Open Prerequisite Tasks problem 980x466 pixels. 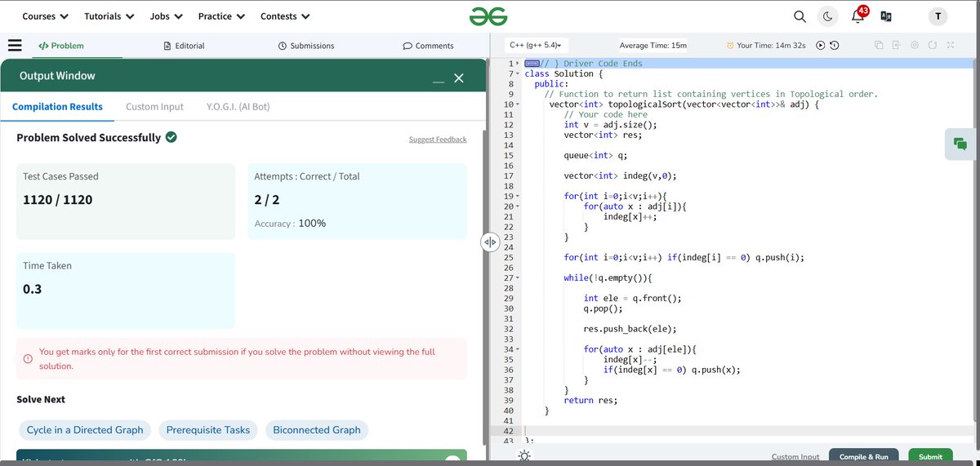[207, 430]
